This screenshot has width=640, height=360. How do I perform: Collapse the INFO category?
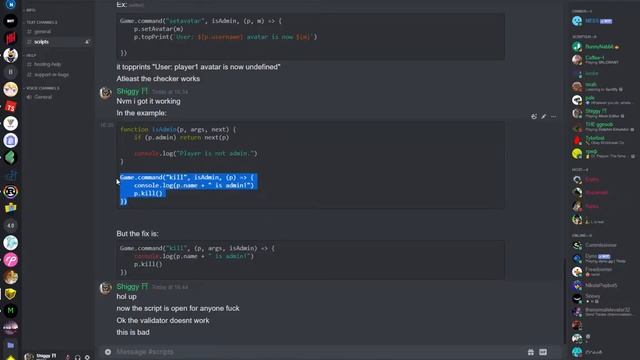tap(30, 10)
